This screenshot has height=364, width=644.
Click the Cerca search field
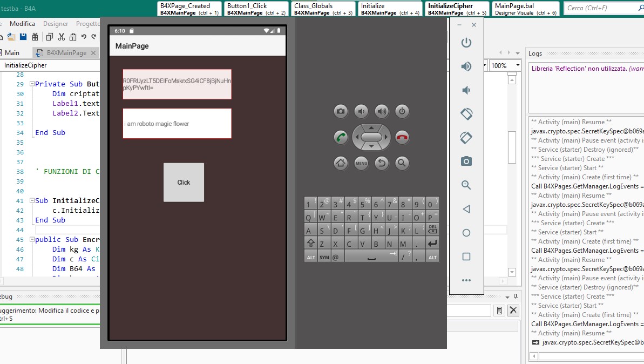coord(602,8)
